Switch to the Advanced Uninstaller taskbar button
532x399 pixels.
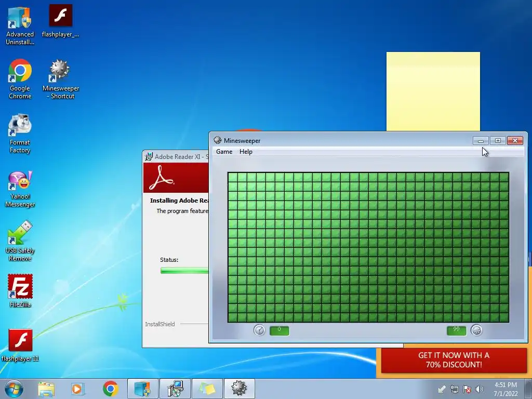pyautogui.click(x=142, y=389)
